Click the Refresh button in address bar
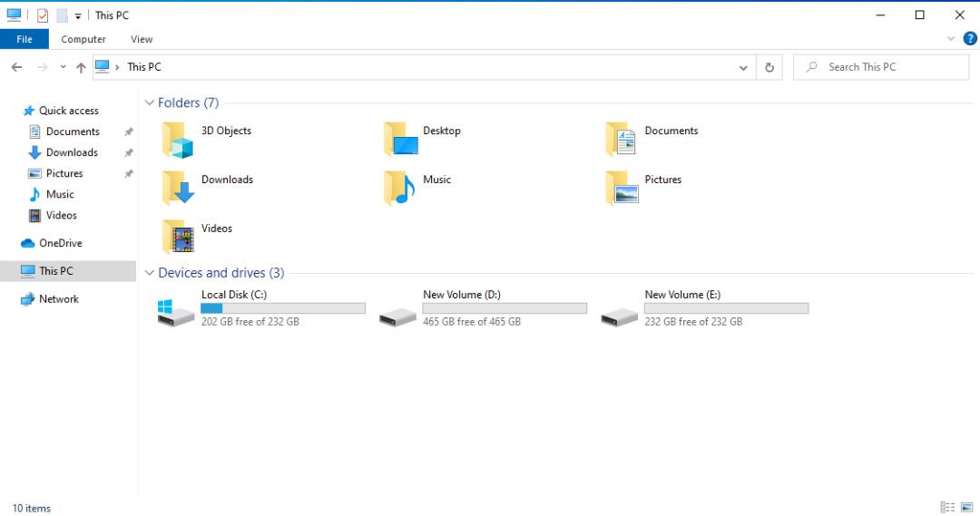The image size is (980, 516). (x=769, y=67)
